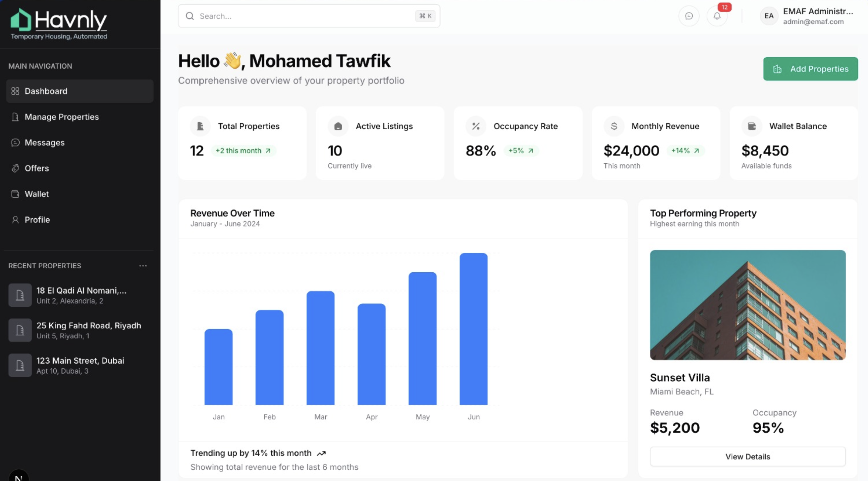Open the notifications bell icon
This screenshot has height=481, width=868.
click(717, 16)
